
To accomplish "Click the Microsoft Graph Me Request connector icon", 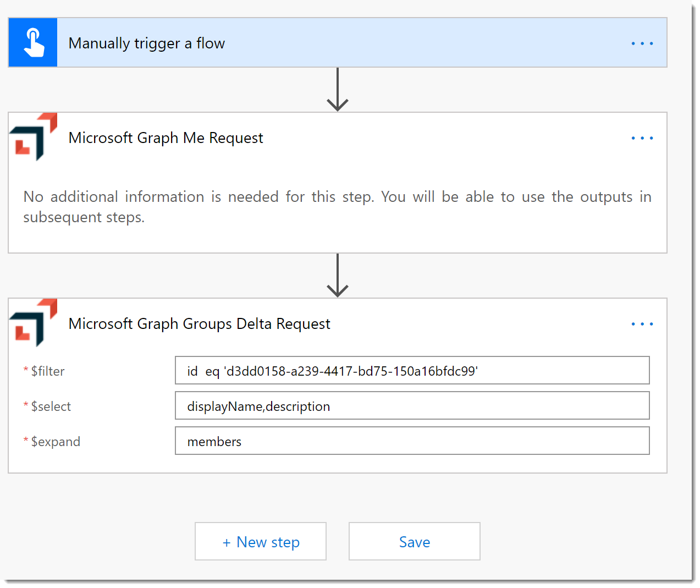I will click(33, 138).
